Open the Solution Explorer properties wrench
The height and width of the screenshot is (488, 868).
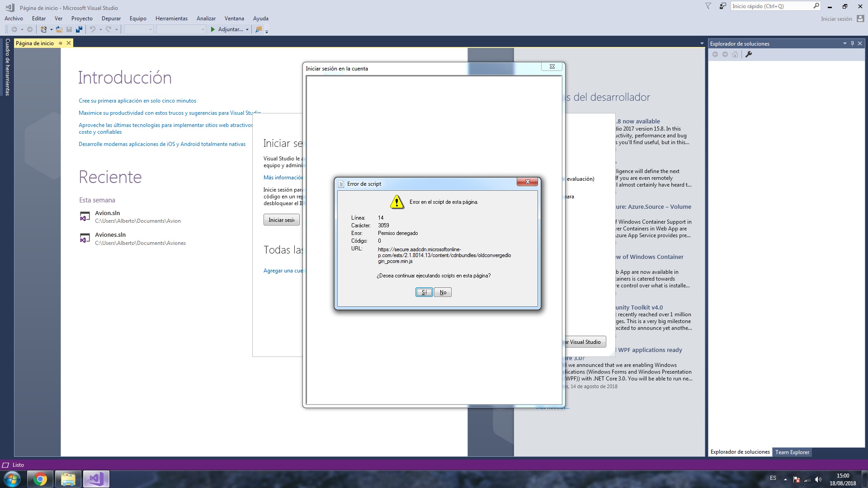tap(749, 54)
